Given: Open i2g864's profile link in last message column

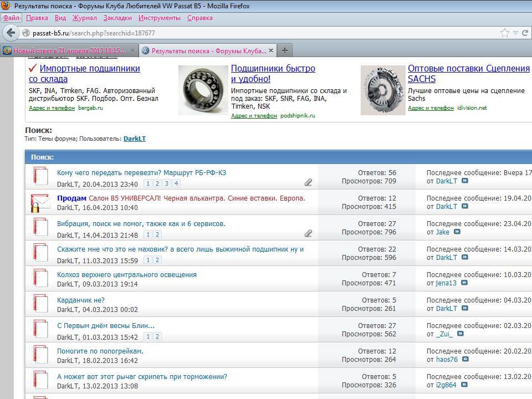Looking at the screenshot, I should click(x=446, y=385).
